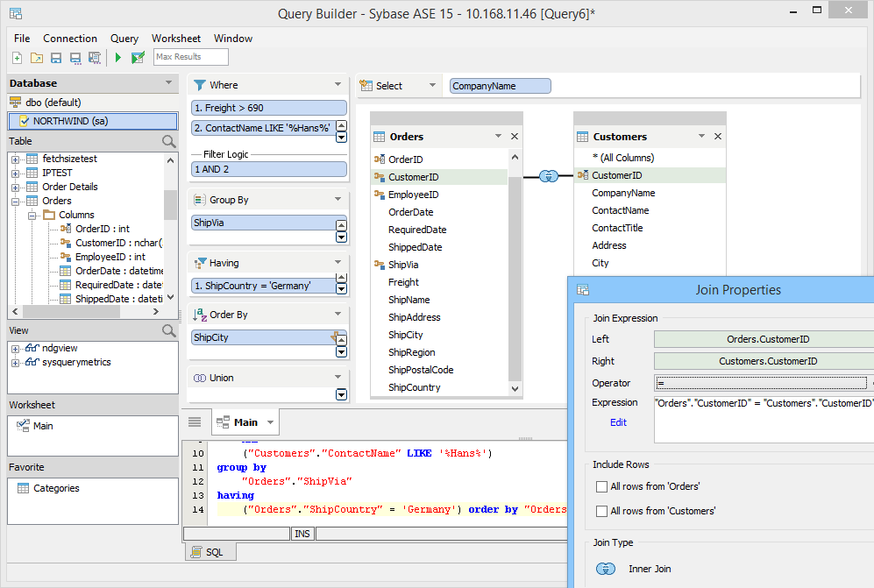Click the Orders table grid icon in diagram header
Screen dimensions: 874x588
380,137
